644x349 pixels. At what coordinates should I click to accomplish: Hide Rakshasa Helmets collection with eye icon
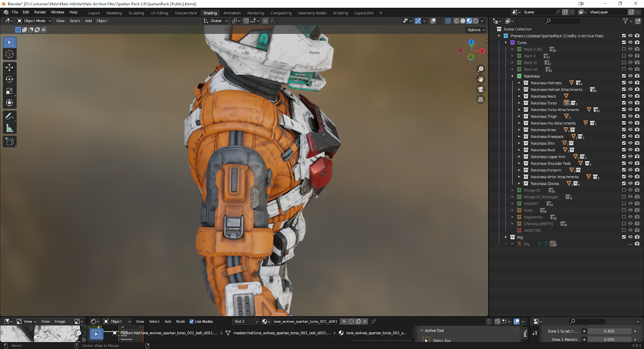[x=630, y=83]
